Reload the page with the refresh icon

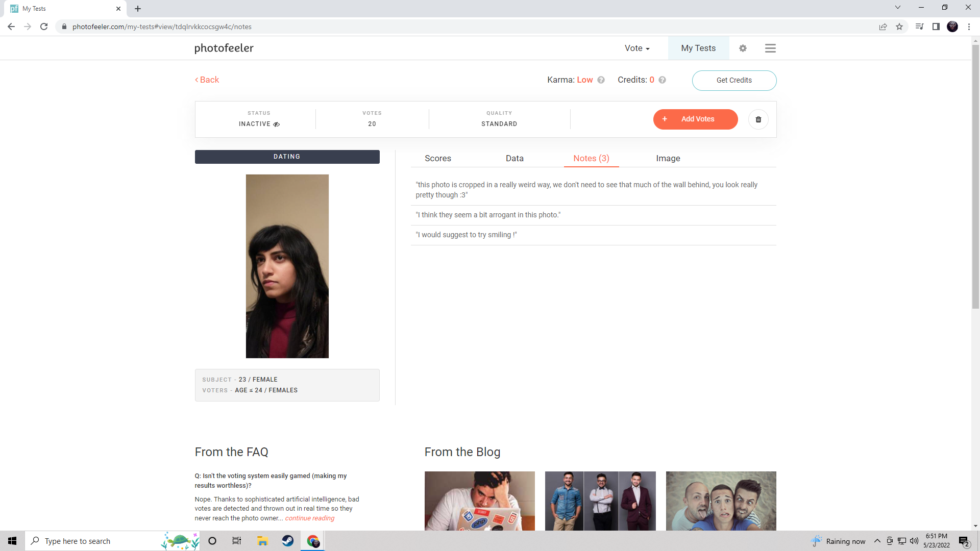click(x=44, y=27)
